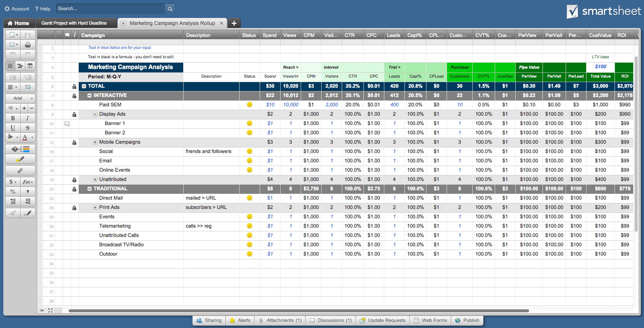Screen dimensions: 644x328
Task: Expand the Mobile Campaigns row
Action: [95, 142]
